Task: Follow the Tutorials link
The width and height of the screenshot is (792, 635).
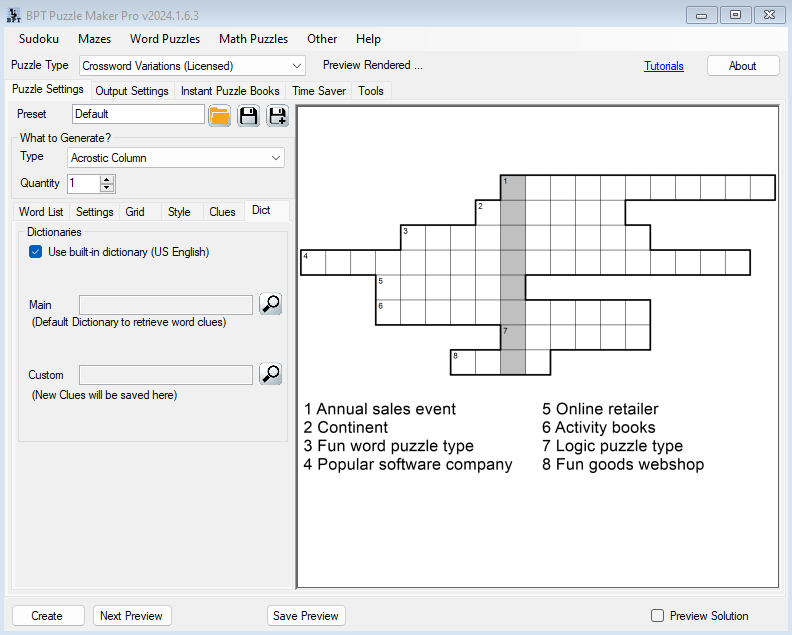Action: [664, 66]
